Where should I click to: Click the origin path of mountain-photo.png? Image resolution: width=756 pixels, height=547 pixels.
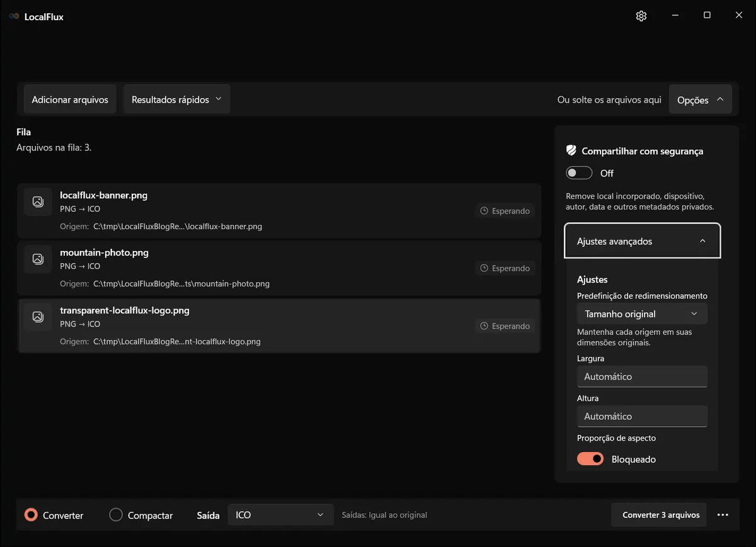(181, 284)
